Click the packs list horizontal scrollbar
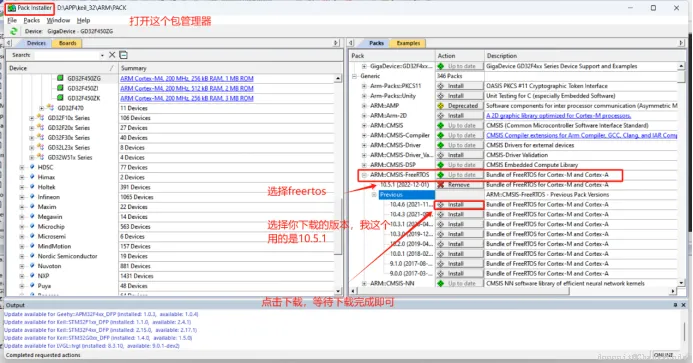This screenshot has height=363, width=693. click(x=513, y=291)
